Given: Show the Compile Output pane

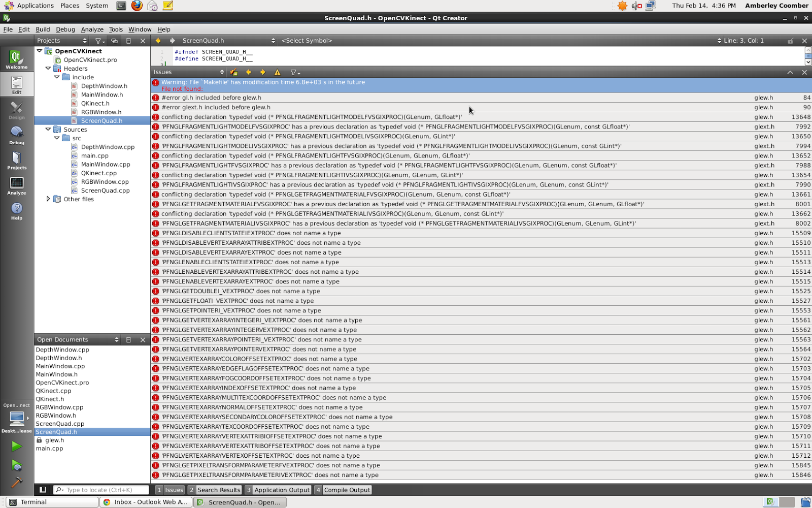Looking at the screenshot, I should tap(343, 490).
